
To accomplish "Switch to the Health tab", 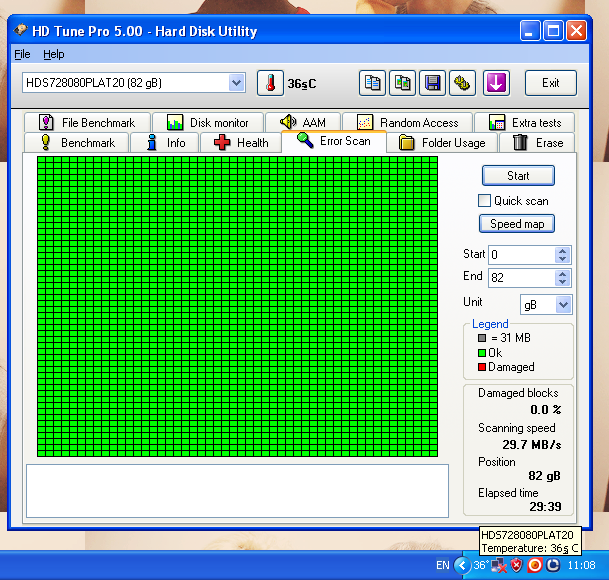I will tap(241, 143).
